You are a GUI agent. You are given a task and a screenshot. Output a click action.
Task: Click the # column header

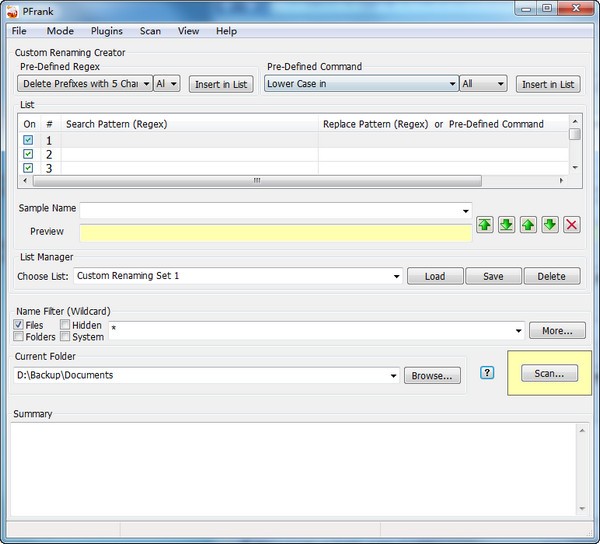(49, 124)
